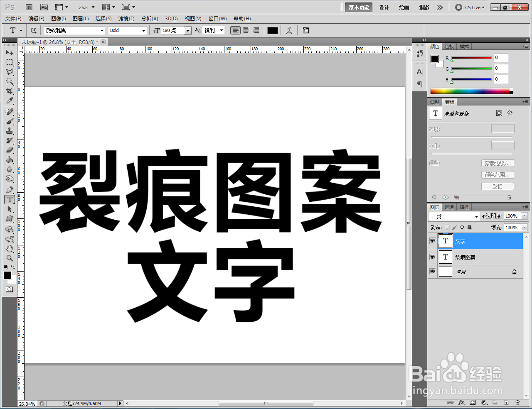Toggle visibility of the 背景 layer
Screen dimensions: 532x409
pos(432,272)
